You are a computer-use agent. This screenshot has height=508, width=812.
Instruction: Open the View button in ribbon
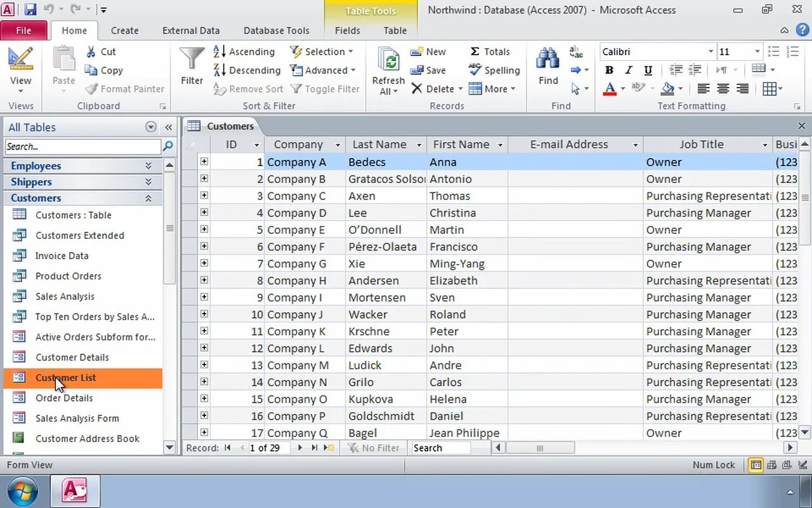pyautogui.click(x=20, y=69)
